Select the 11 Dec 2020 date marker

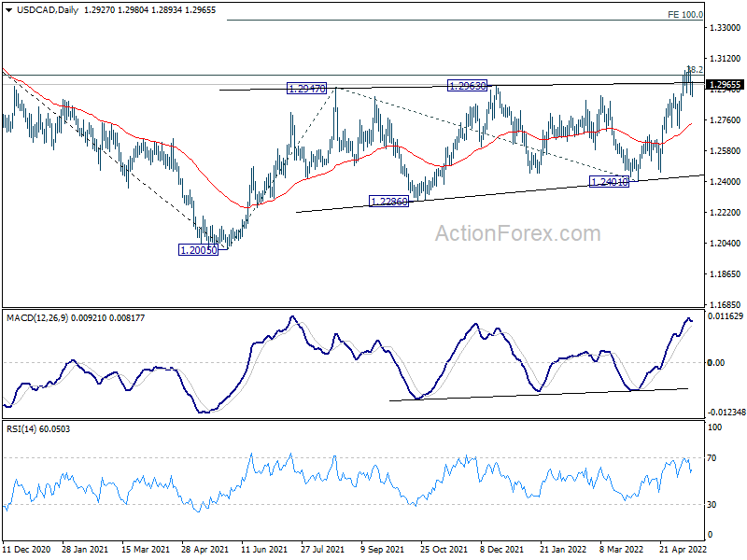pyautogui.click(x=28, y=551)
